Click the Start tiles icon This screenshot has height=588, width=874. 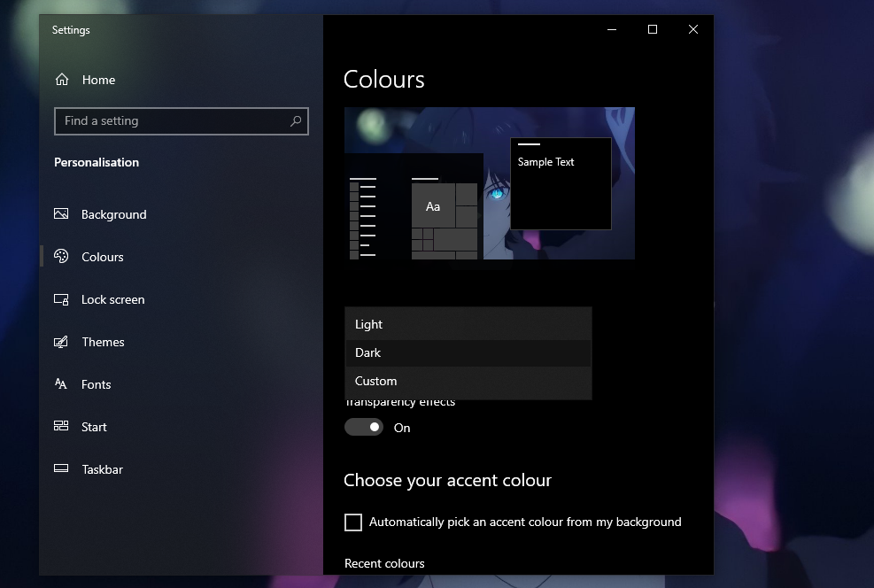coord(61,427)
